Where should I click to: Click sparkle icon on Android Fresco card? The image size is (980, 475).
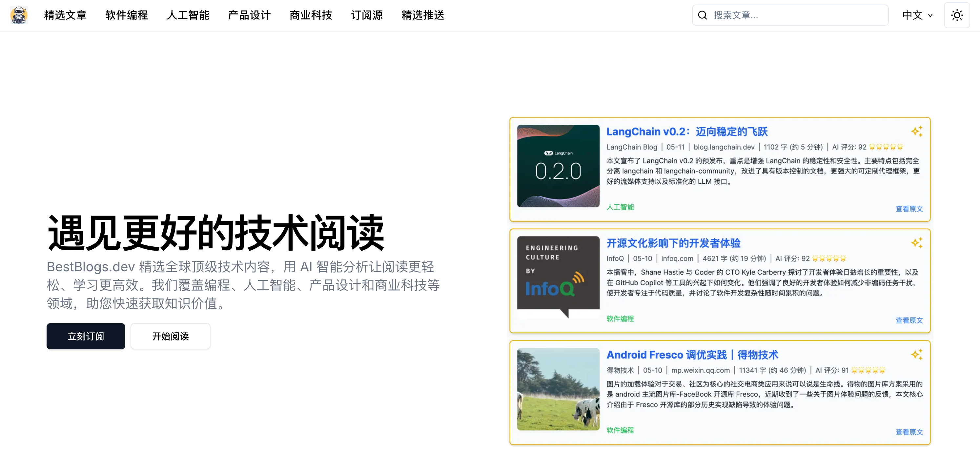916,354
